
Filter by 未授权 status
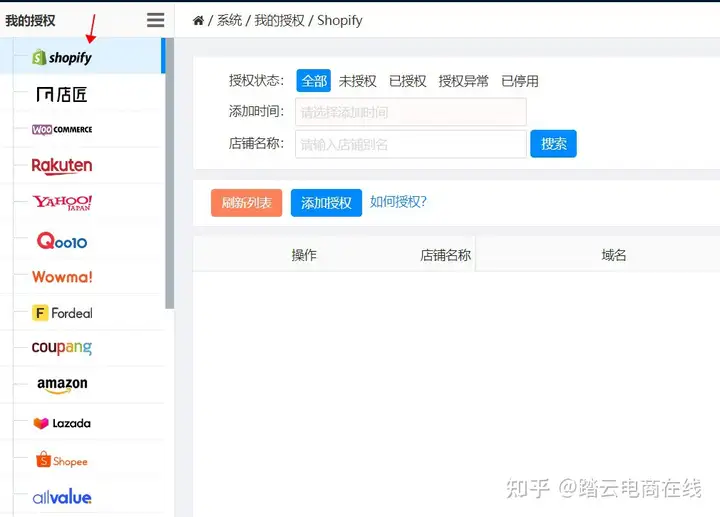coord(358,81)
